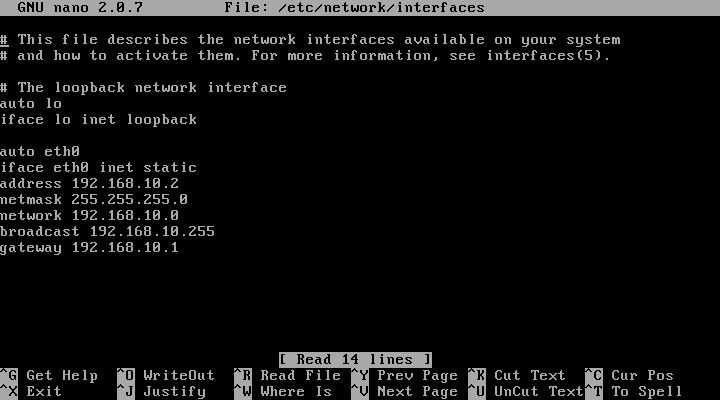Select the ^O WriteOut shortcut

click(166, 376)
